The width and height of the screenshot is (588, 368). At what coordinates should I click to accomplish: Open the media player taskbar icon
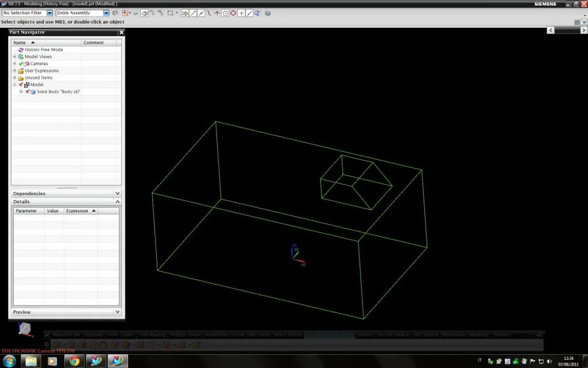[x=52, y=361]
